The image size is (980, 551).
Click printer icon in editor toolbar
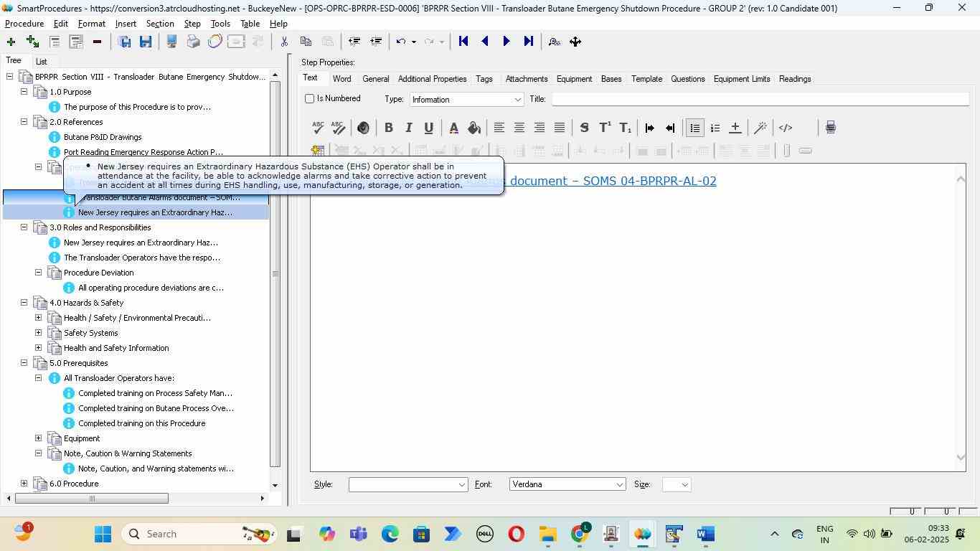(x=830, y=128)
